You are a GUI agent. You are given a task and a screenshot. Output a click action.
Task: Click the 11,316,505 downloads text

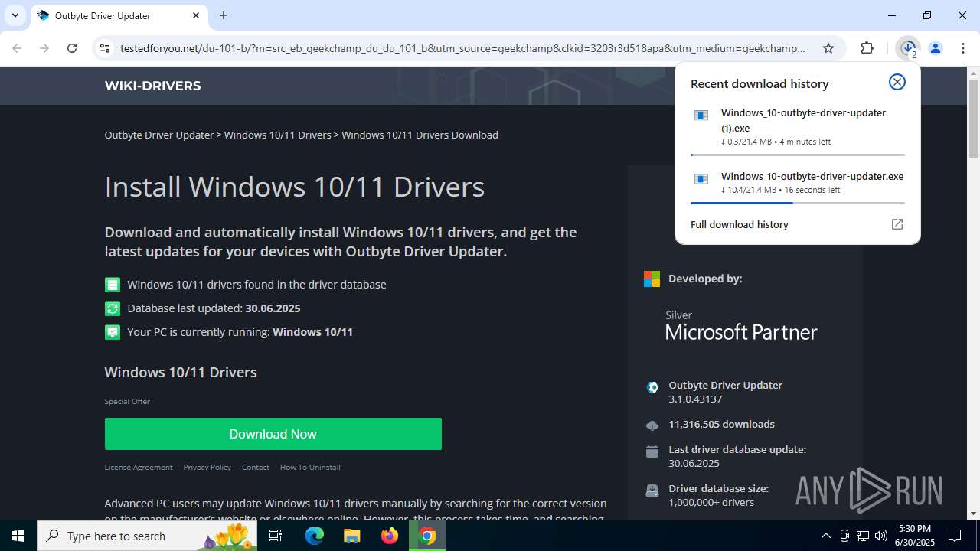pos(721,424)
